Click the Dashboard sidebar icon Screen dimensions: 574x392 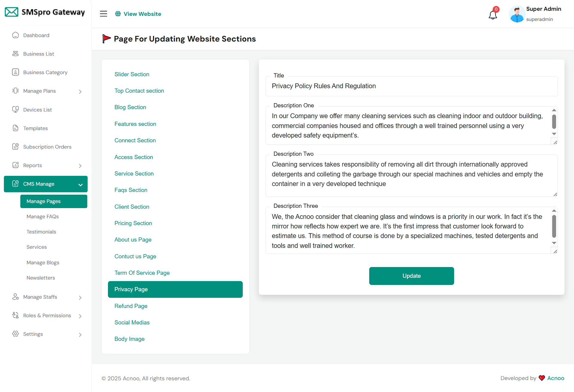click(16, 35)
